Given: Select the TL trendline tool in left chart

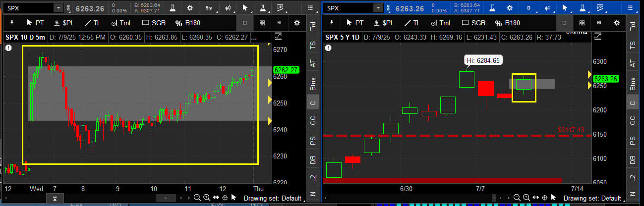Looking at the screenshot, I should click(93, 23).
